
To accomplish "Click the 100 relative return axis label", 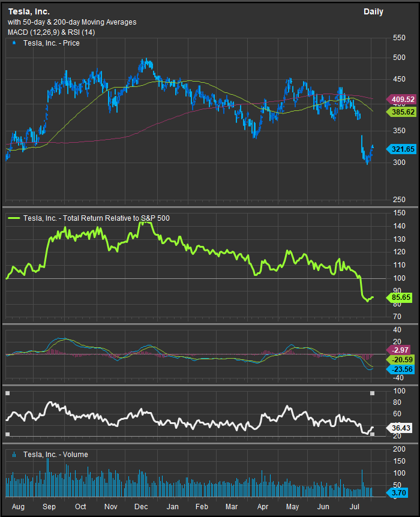I will coord(399,278).
